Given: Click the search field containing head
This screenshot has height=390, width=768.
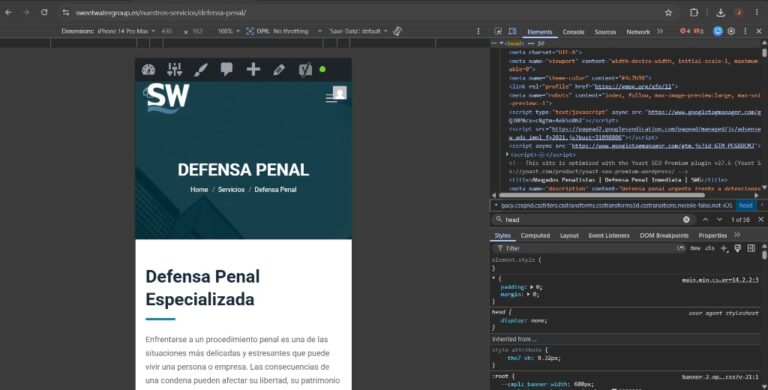Looking at the screenshot, I should 593,219.
